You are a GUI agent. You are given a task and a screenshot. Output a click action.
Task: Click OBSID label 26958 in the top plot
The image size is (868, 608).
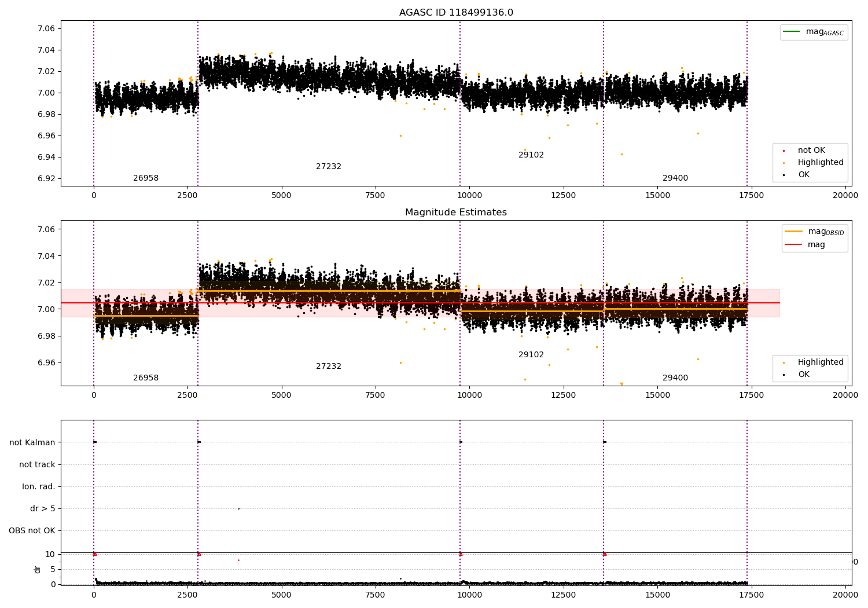146,178
